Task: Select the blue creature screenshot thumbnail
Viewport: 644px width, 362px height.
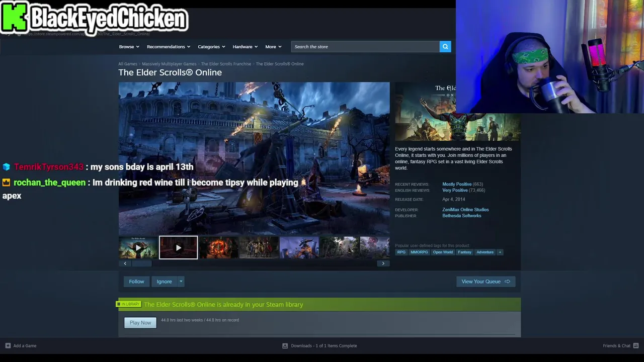Action: [x=299, y=247]
